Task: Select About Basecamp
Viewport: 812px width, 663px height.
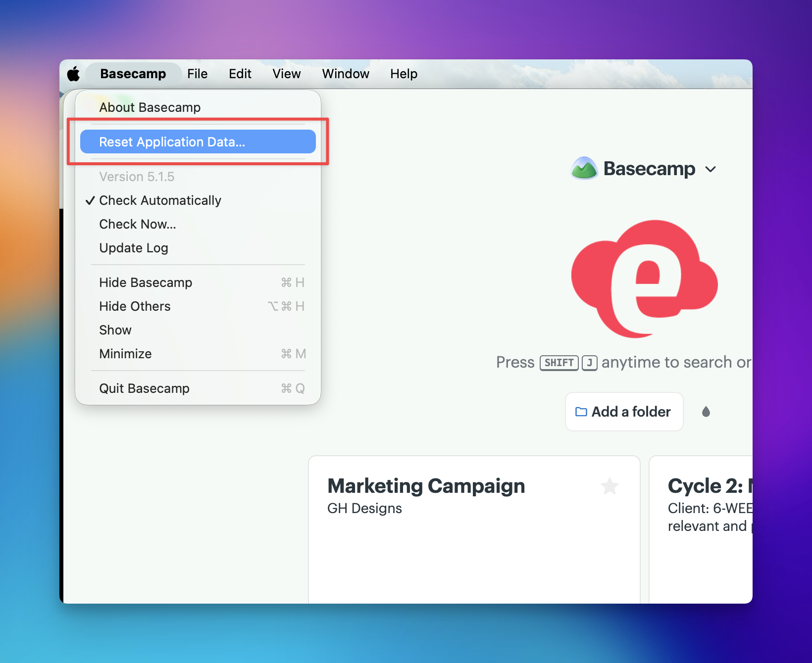Action: 198,107
